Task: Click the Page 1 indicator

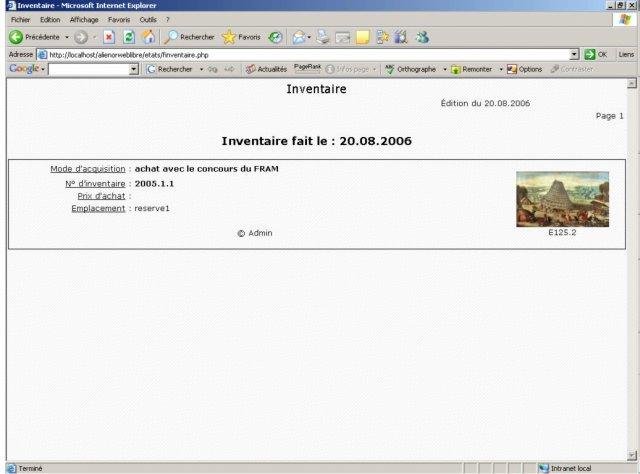Action: 609,116
